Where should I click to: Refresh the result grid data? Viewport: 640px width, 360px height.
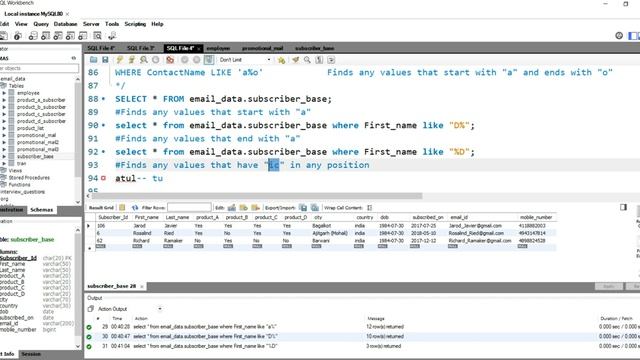click(135, 208)
